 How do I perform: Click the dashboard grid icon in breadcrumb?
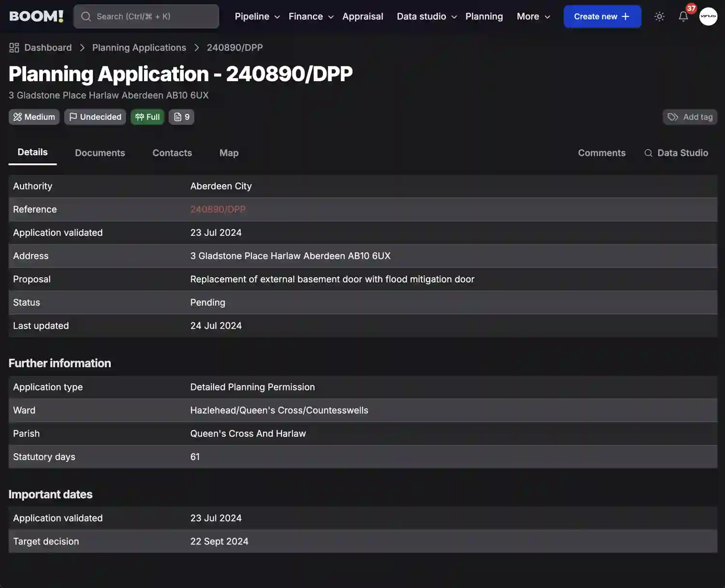coord(14,47)
